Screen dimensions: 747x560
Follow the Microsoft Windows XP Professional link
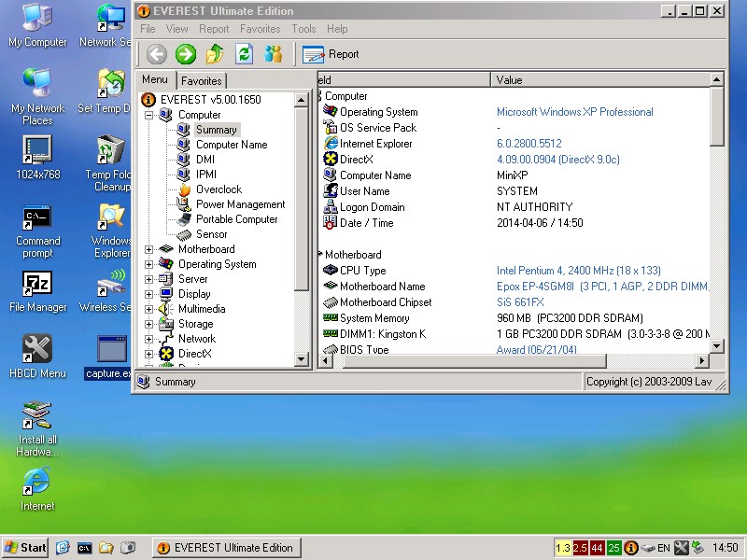[x=574, y=112]
